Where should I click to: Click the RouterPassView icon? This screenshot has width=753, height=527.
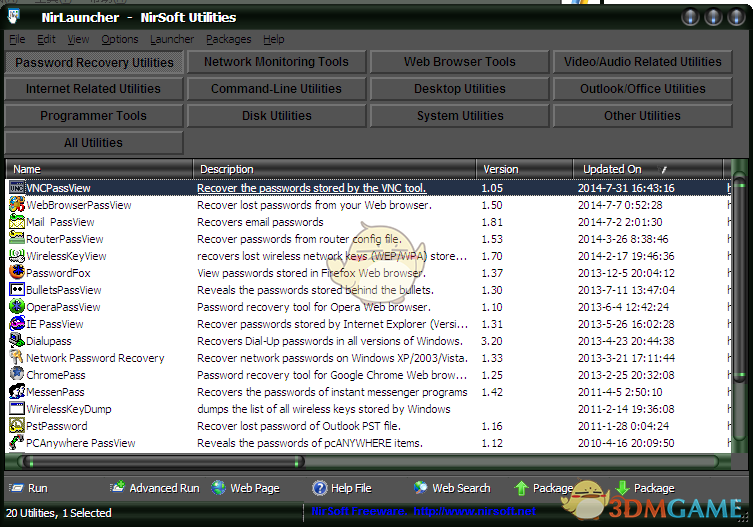pos(17,239)
